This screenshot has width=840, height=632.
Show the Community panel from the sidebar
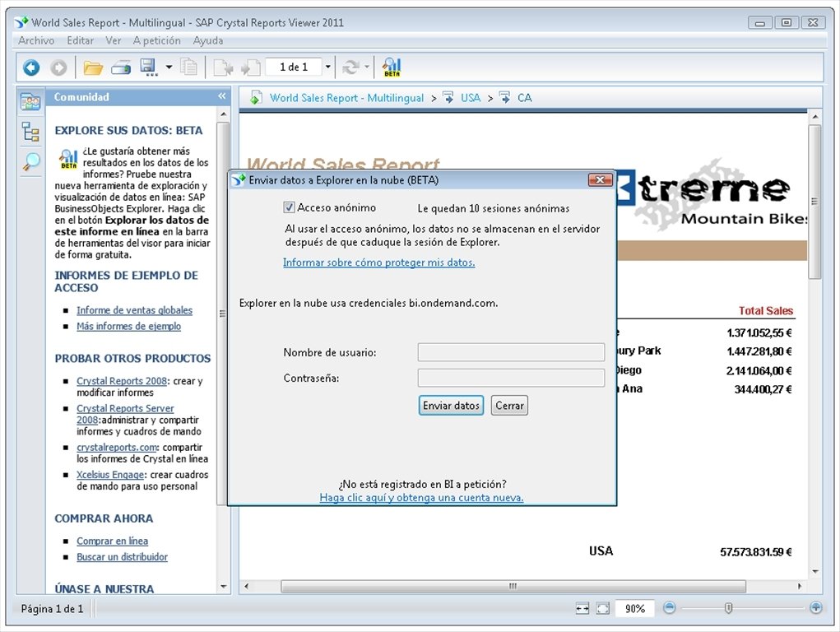[30, 101]
